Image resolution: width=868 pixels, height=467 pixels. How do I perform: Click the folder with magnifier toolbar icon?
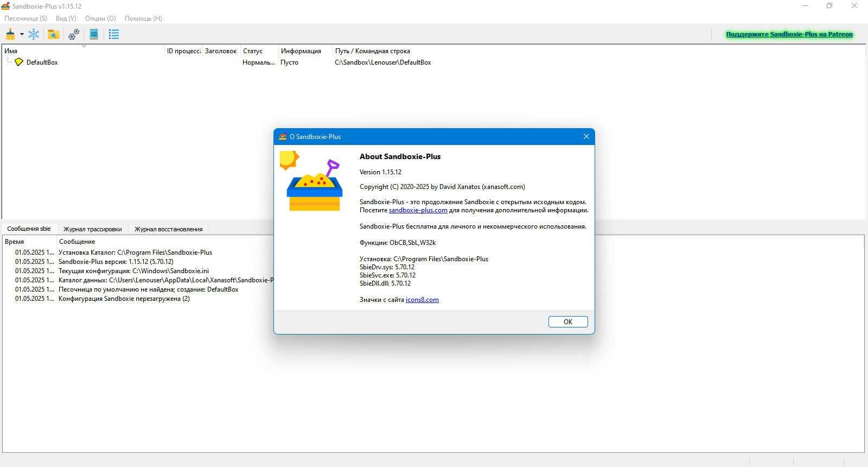(x=53, y=34)
